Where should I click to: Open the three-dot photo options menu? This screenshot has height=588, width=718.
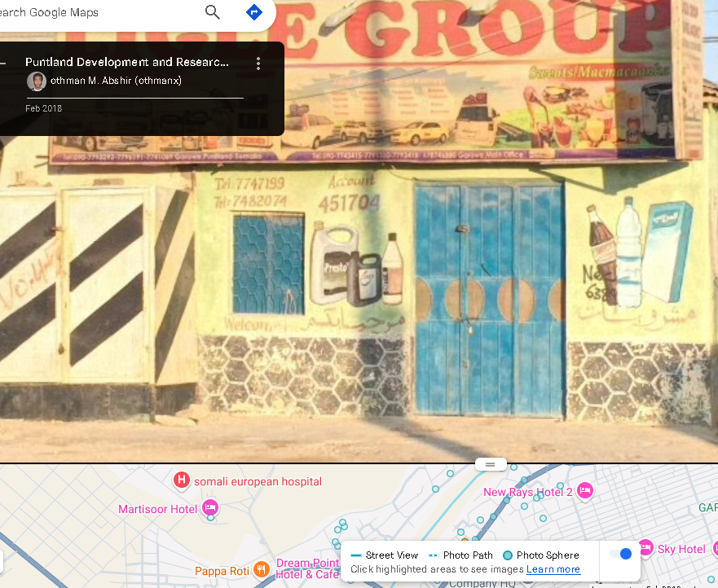[258, 63]
